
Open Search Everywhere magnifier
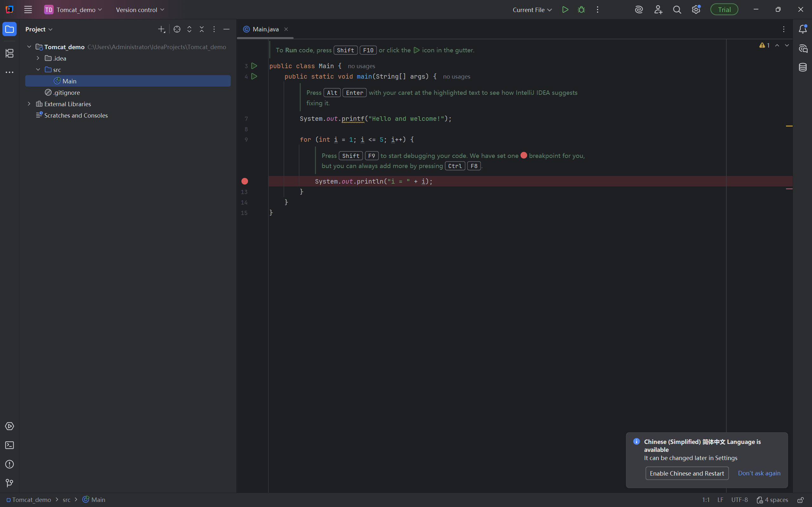coord(677,10)
